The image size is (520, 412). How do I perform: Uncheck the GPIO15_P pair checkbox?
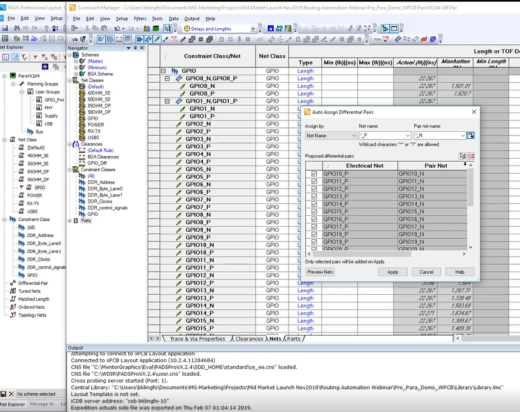pyautogui.click(x=314, y=211)
